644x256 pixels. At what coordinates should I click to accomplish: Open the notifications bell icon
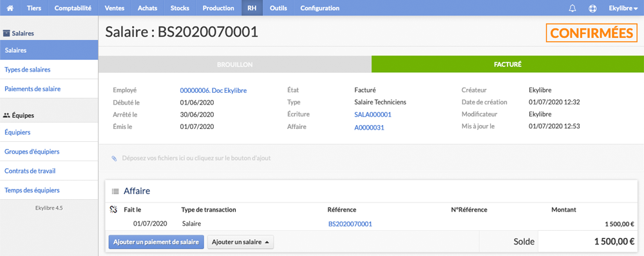coord(573,8)
